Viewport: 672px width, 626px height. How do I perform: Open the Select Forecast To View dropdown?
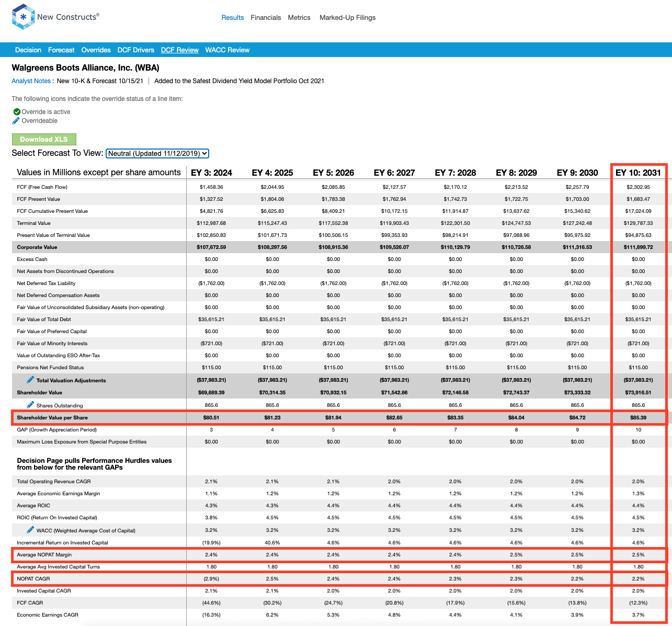tap(157, 153)
